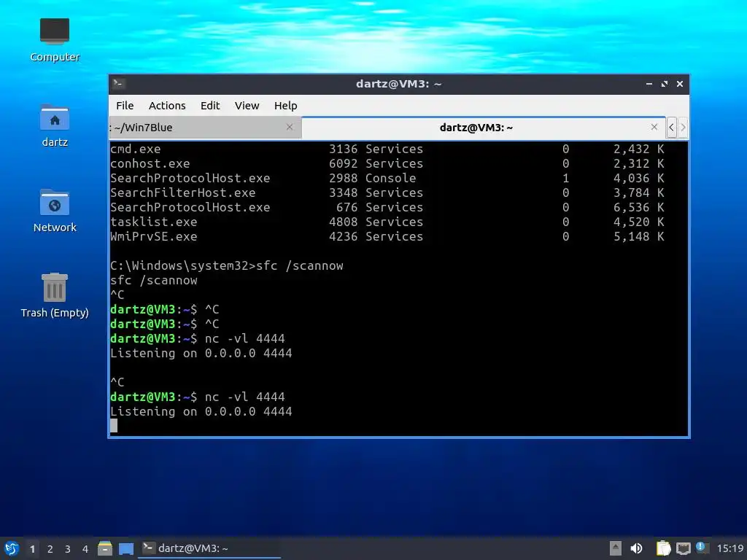
Task: Click the update notification tray icon
Action: coord(703,548)
